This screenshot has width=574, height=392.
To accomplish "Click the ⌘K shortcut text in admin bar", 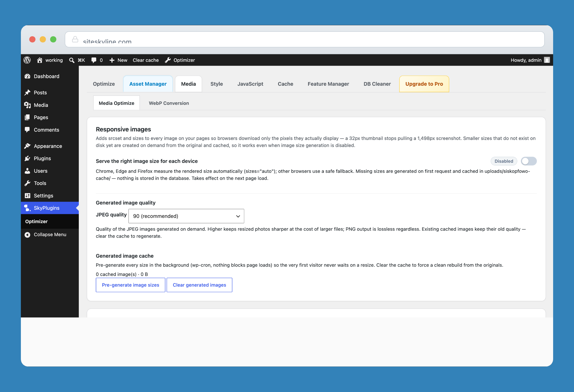I will (81, 60).
